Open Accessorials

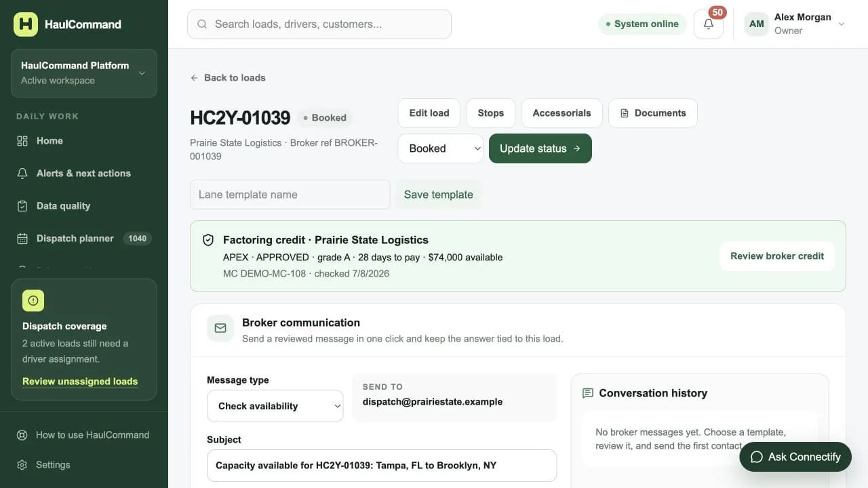pos(561,113)
